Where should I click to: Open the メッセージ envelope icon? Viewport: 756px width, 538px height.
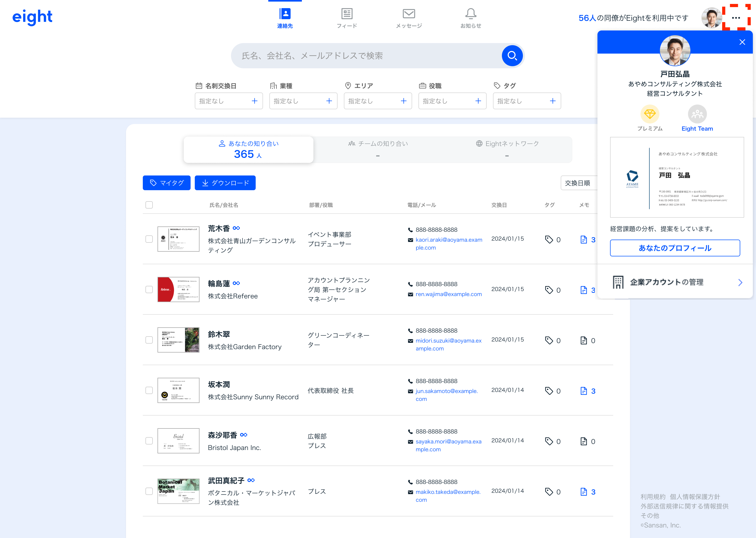pos(408,14)
